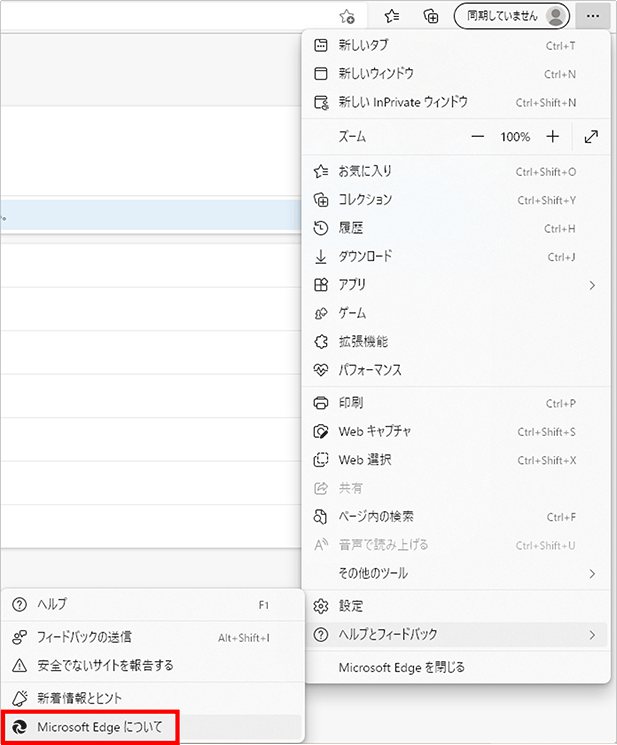Click the Ctrl+Shift+O shortcut text
This screenshot has height=745, width=617.
tap(546, 172)
